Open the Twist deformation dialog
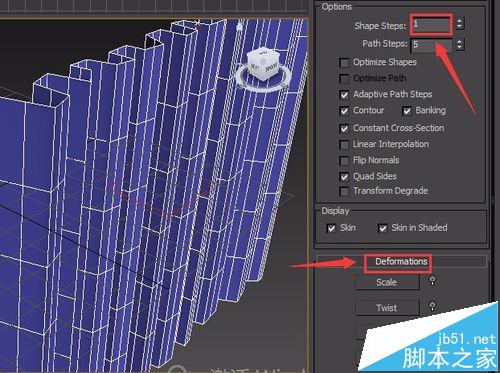Image resolution: width=500 pixels, height=373 pixels. click(x=387, y=308)
